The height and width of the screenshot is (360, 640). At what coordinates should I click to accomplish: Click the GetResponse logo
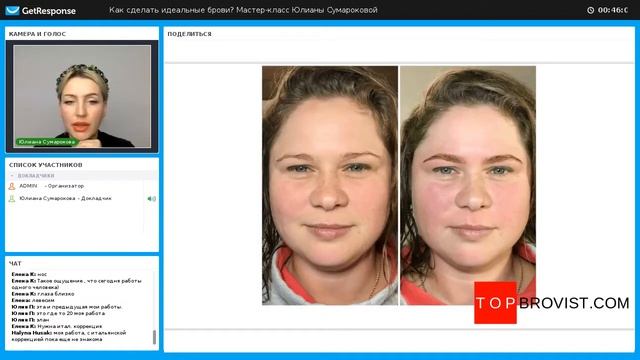pyautogui.click(x=40, y=11)
